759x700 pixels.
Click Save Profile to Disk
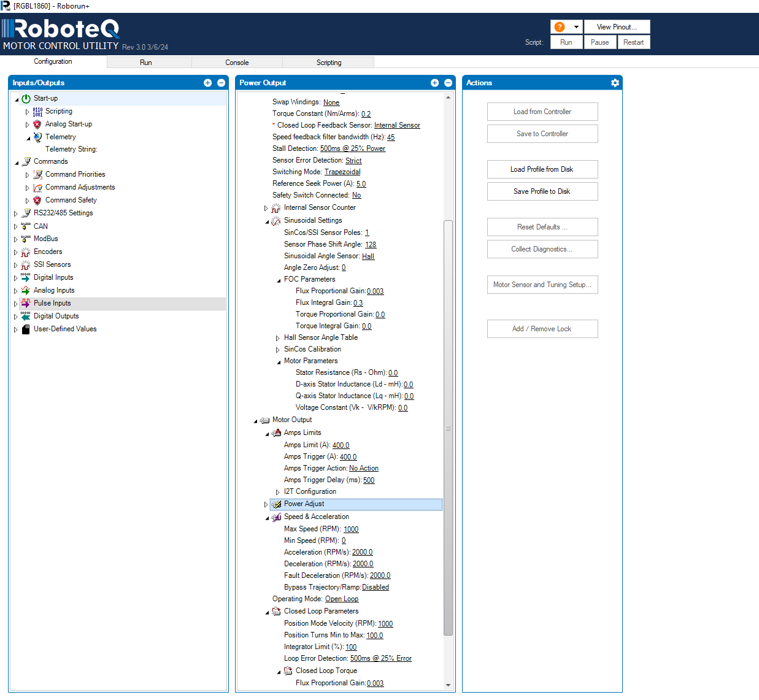coord(542,191)
